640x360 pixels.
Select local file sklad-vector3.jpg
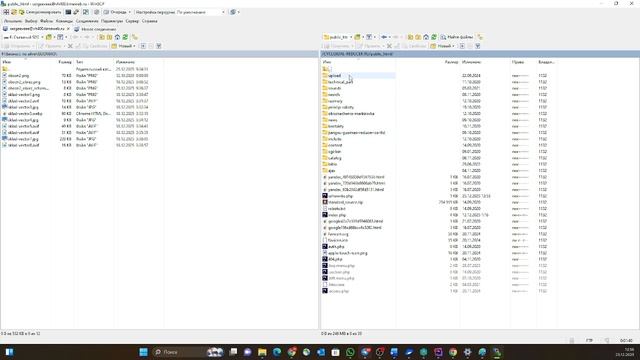(x=23, y=107)
